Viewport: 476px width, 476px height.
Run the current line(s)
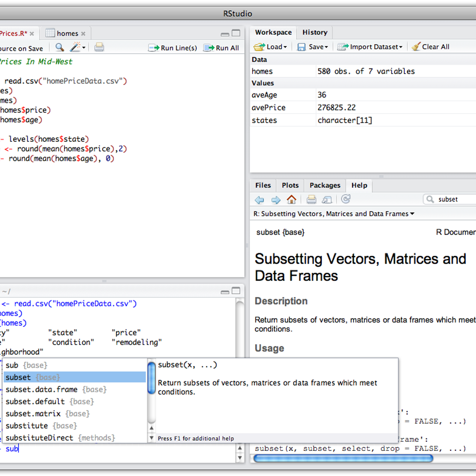click(x=173, y=48)
